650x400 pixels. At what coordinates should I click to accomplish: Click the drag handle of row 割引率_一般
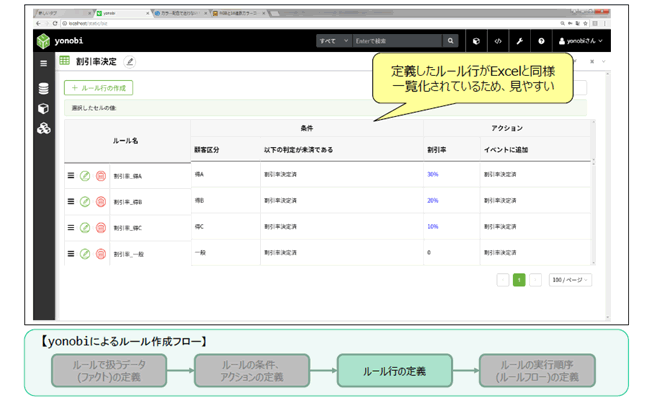71,254
